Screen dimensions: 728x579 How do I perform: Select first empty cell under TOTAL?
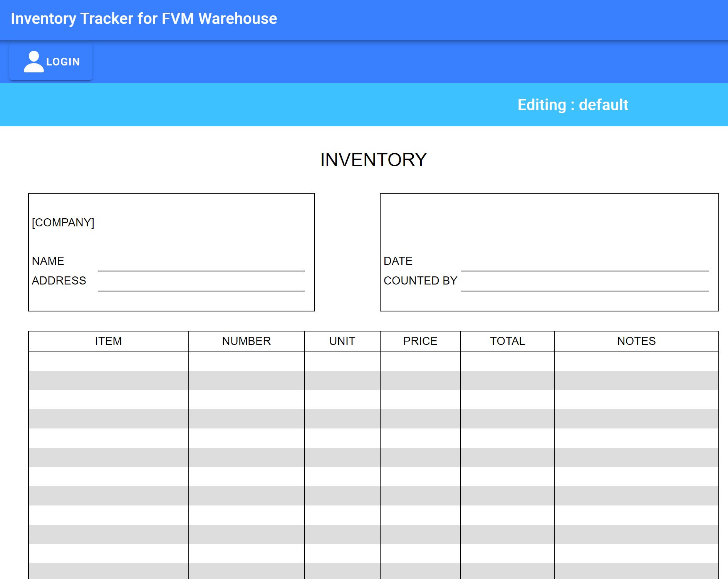pos(507,361)
